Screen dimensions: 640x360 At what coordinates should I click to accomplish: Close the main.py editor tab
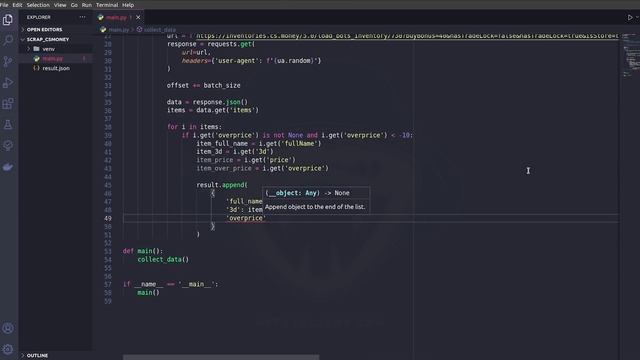138,17
